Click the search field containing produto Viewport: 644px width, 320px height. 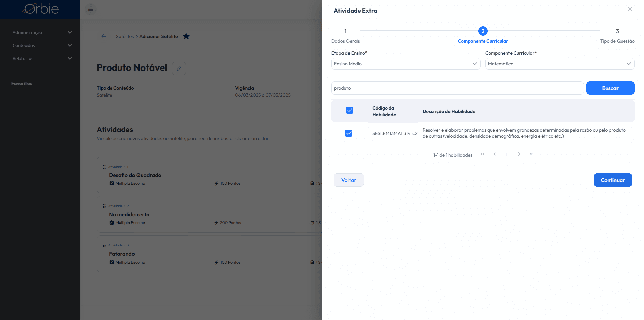[x=458, y=88]
